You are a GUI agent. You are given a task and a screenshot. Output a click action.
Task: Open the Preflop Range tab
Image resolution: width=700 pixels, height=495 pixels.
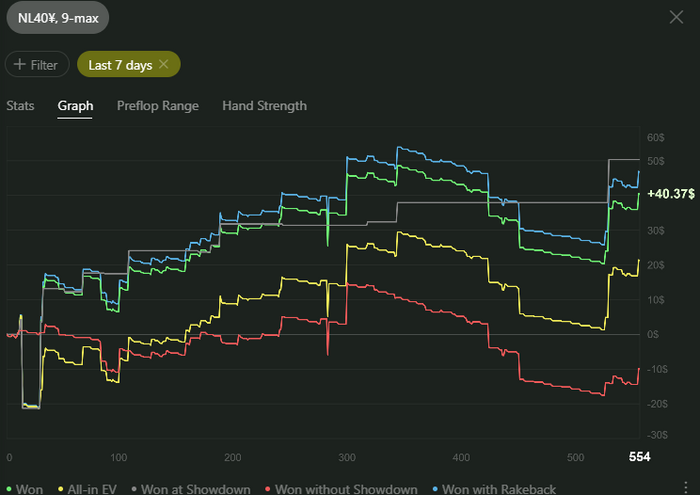157,106
